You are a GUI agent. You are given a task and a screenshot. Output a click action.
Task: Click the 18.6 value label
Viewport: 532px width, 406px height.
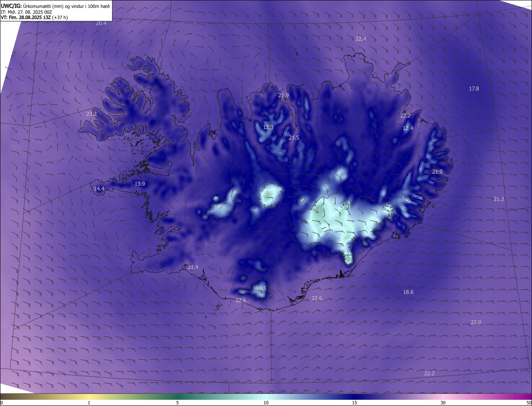tap(408, 292)
